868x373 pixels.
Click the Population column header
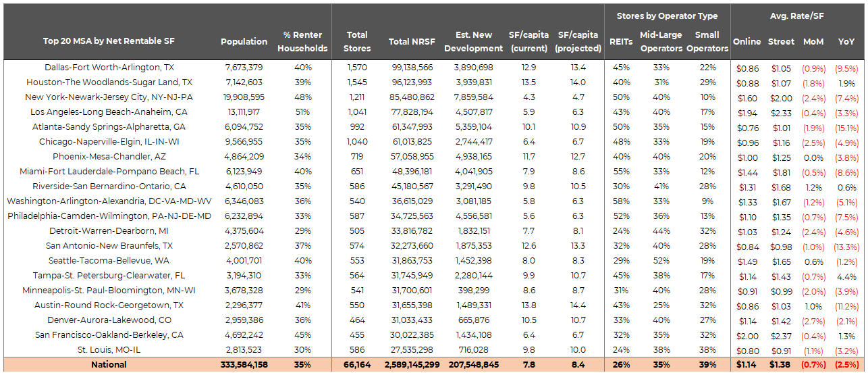pyautogui.click(x=244, y=41)
